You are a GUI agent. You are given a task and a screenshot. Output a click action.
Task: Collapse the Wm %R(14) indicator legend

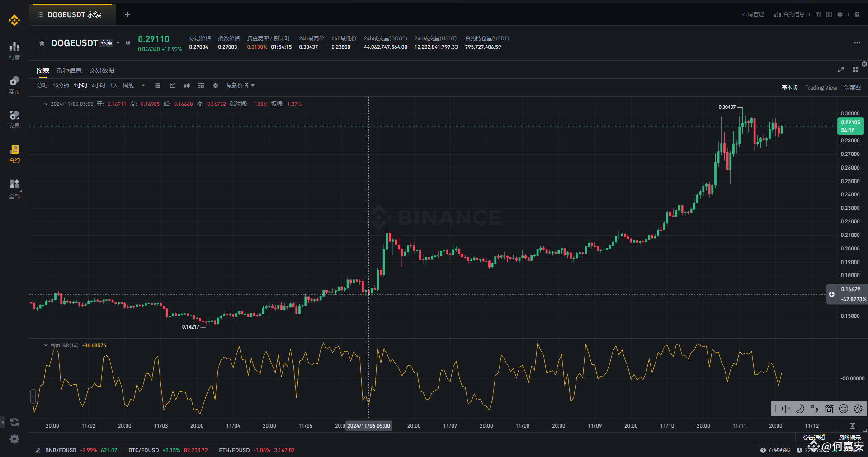click(46, 345)
